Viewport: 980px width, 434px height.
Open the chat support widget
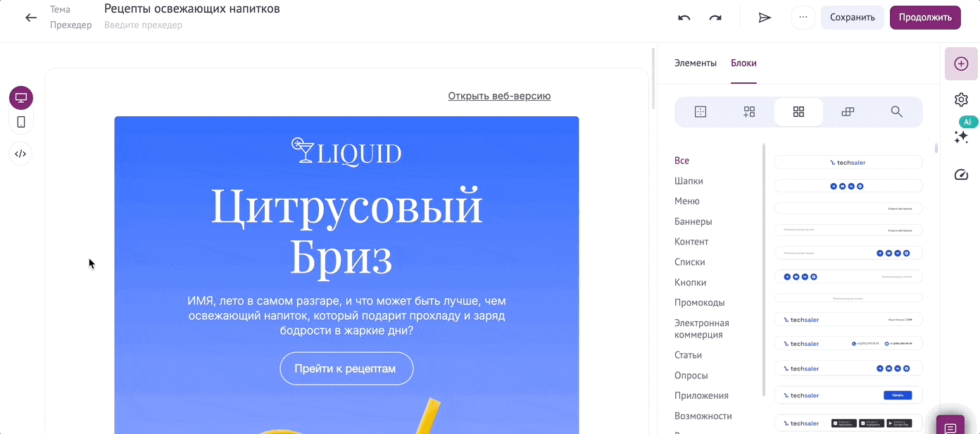click(x=950, y=427)
